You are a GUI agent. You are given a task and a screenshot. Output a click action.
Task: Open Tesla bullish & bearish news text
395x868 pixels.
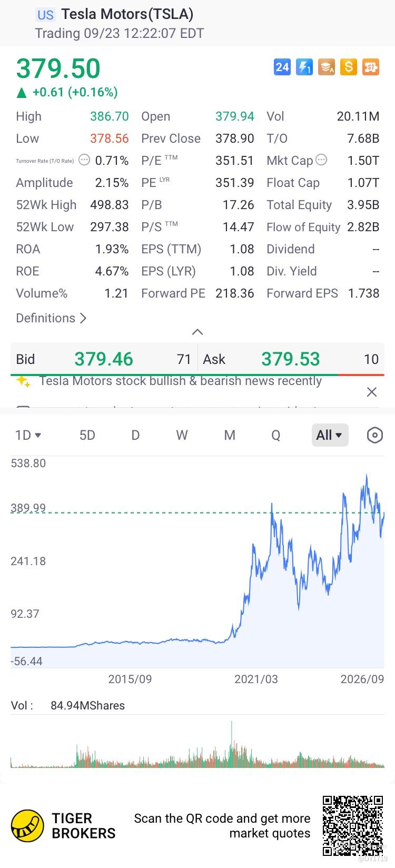181,381
